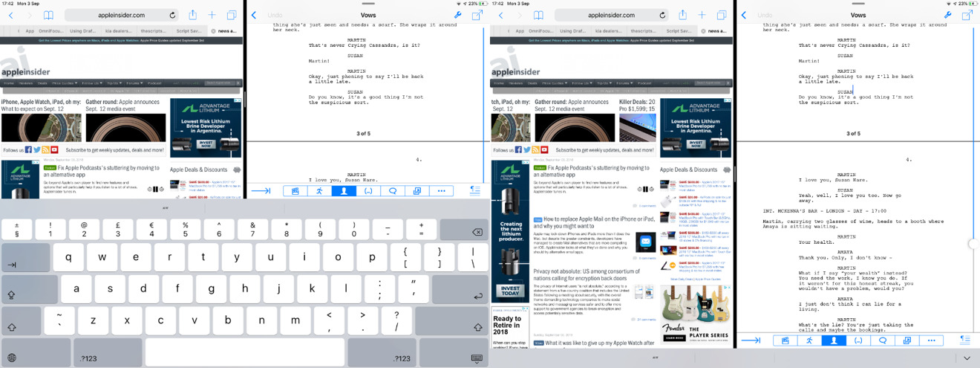Open AppleInsider Twitter icon in right screenshot

(527, 149)
